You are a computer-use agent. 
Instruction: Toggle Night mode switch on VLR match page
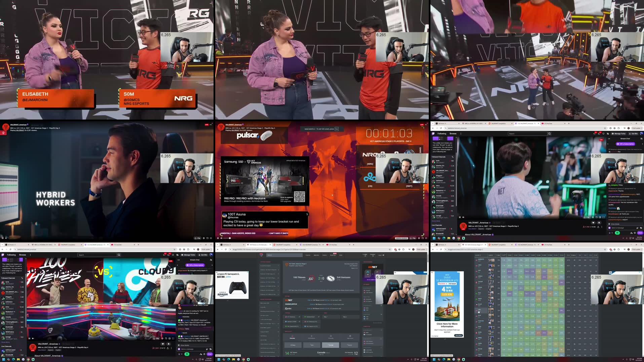(x=365, y=255)
